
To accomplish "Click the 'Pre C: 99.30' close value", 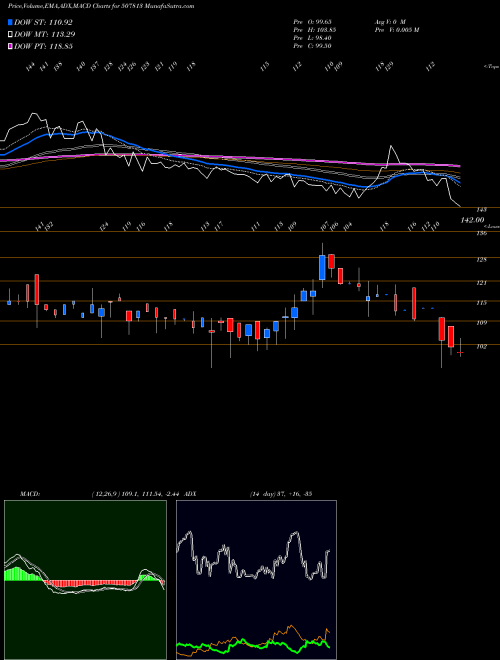I will coord(313,46).
